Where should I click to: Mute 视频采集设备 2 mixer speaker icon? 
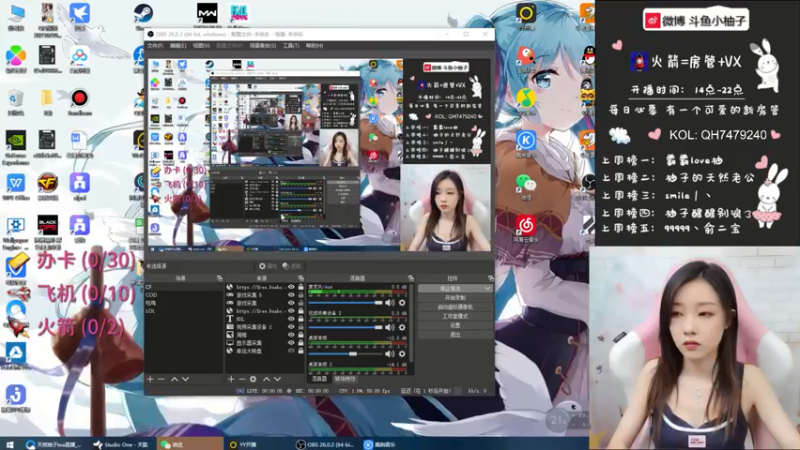390,327
